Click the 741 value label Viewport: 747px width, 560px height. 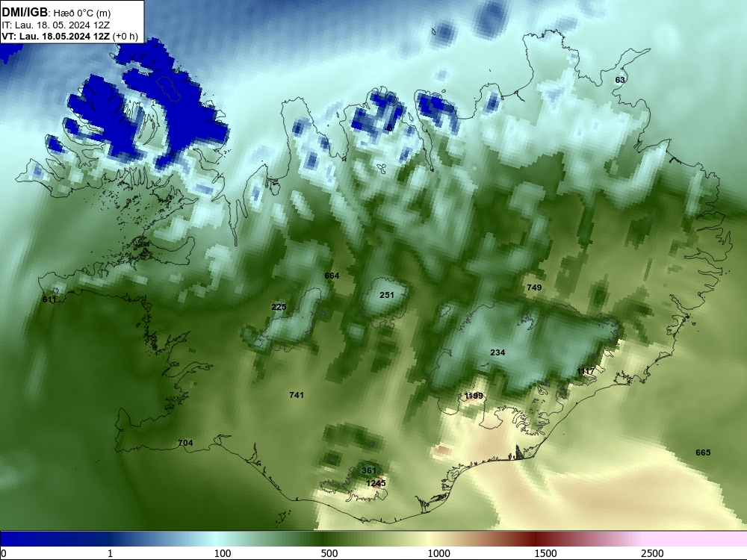click(x=297, y=395)
